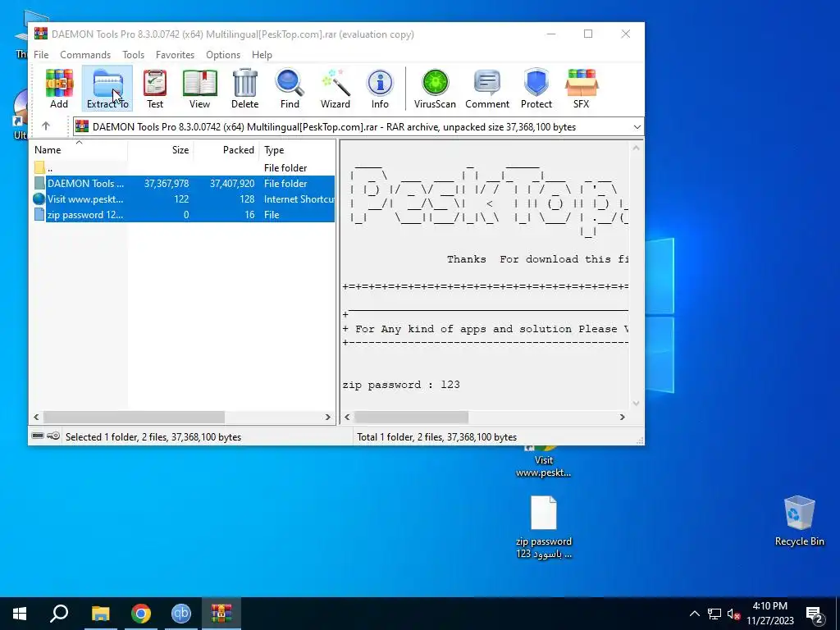Open the Options menu
This screenshot has width=840, height=630.
pos(223,55)
